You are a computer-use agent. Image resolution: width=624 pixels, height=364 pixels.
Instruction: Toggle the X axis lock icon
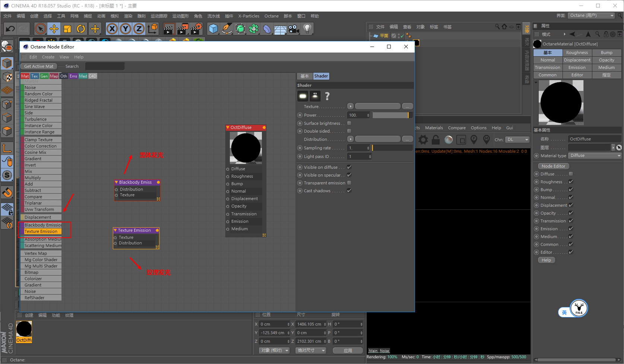click(x=112, y=29)
